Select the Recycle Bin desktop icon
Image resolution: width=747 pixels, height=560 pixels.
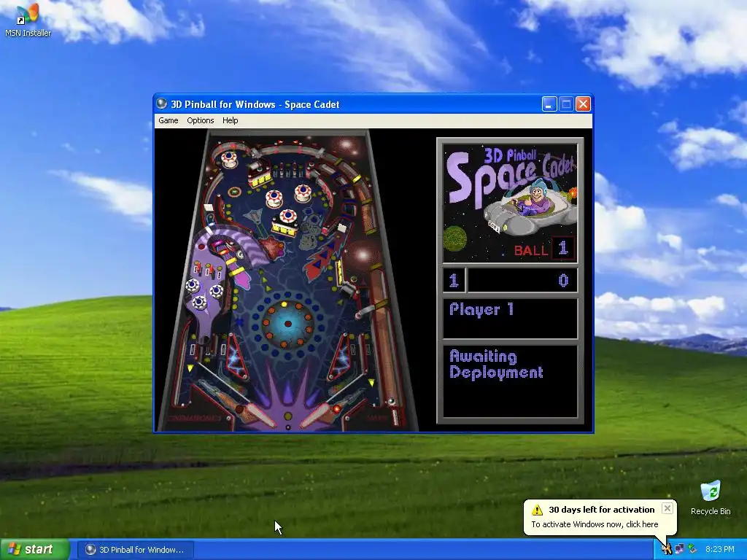(711, 498)
